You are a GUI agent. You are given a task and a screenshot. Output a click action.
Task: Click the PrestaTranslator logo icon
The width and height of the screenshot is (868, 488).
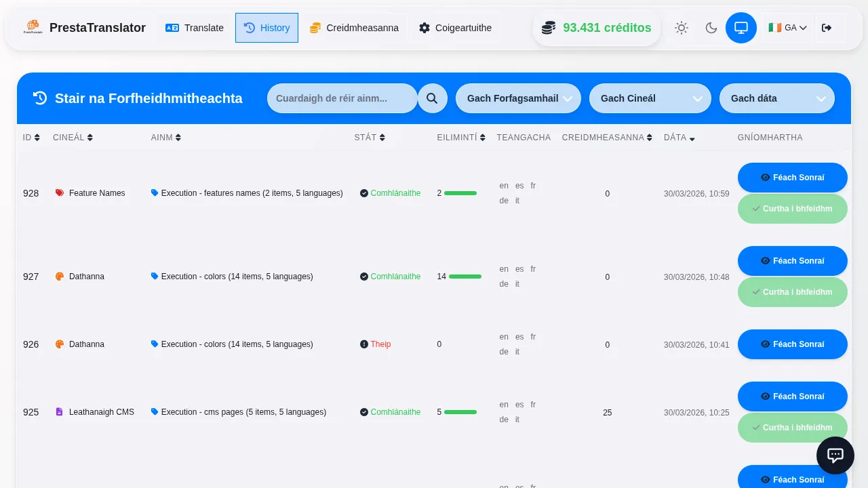tap(33, 28)
